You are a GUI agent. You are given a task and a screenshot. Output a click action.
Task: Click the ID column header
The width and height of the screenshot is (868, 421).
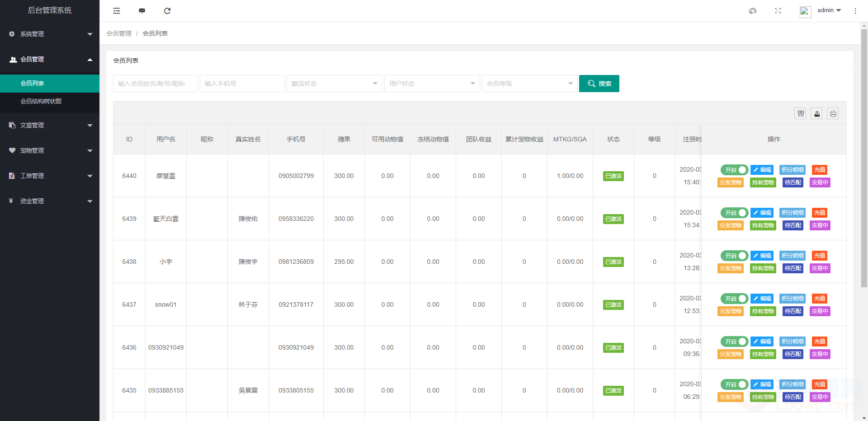coord(129,139)
